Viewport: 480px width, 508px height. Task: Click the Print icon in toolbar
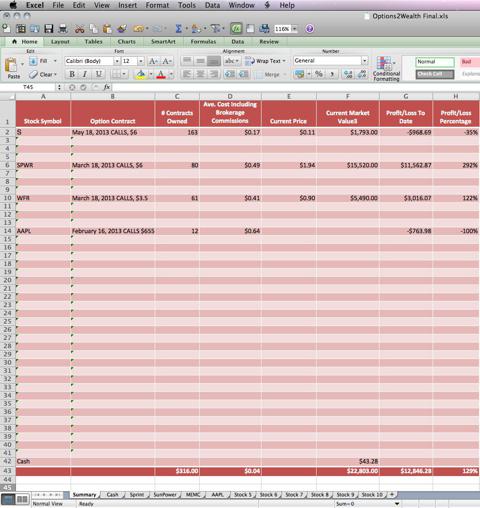(63, 29)
